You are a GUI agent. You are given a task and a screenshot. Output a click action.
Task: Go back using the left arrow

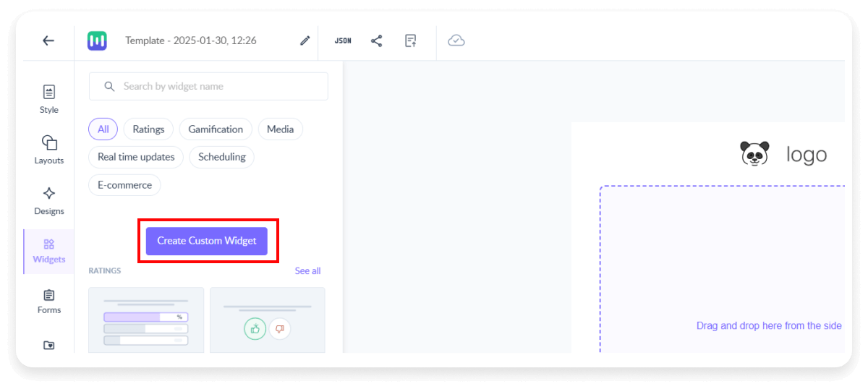pos(48,40)
